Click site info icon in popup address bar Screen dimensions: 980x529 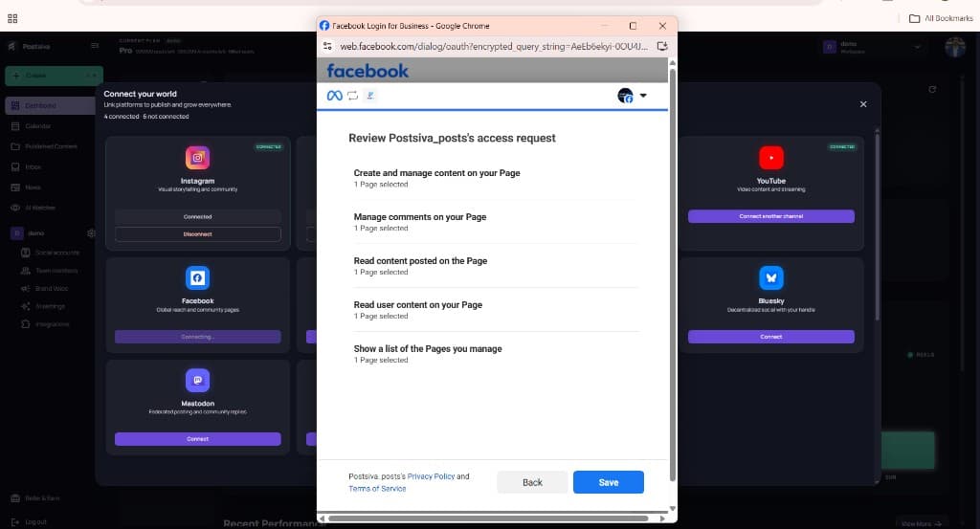(x=327, y=46)
